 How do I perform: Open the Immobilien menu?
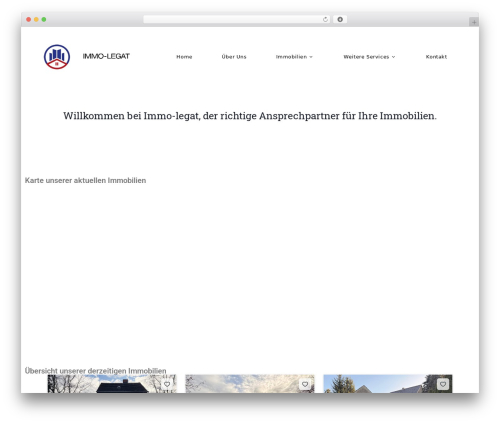291,57
